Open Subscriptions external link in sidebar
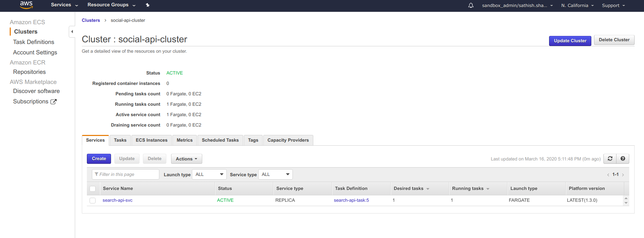The image size is (644, 238). point(35,101)
